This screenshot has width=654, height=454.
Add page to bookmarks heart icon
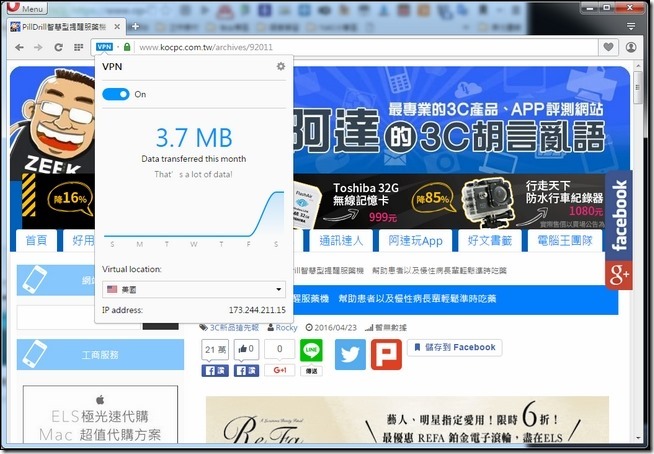coord(609,47)
